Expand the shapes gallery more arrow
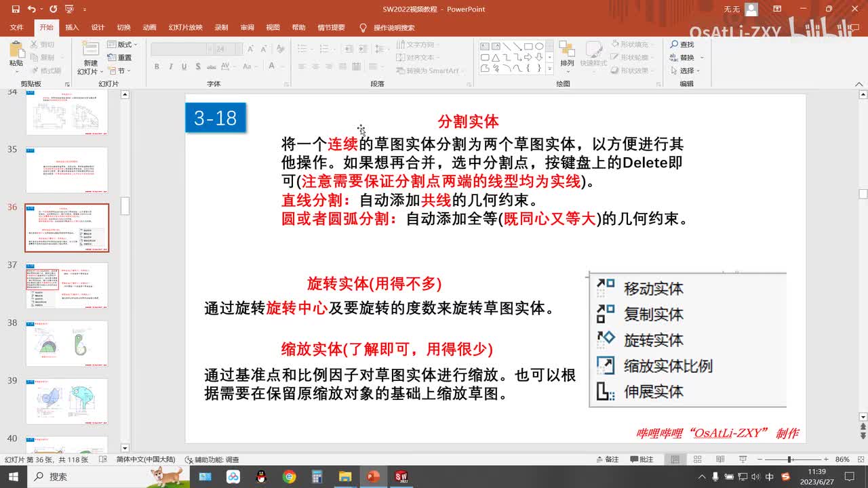The height and width of the screenshot is (488, 868). point(550,68)
